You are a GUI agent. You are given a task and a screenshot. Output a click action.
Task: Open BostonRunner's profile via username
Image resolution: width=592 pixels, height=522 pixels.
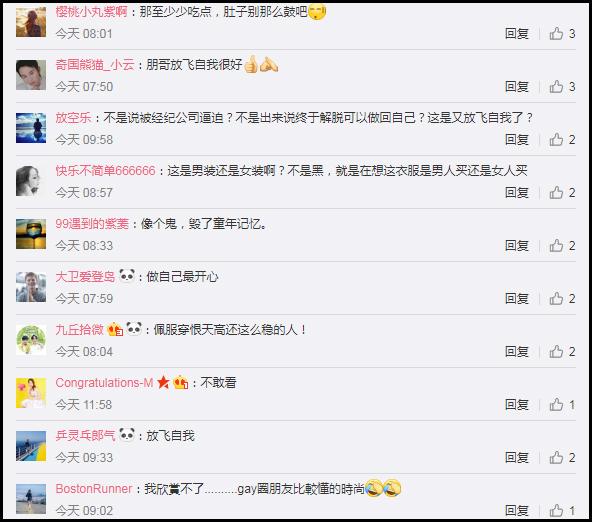(94, 489)
